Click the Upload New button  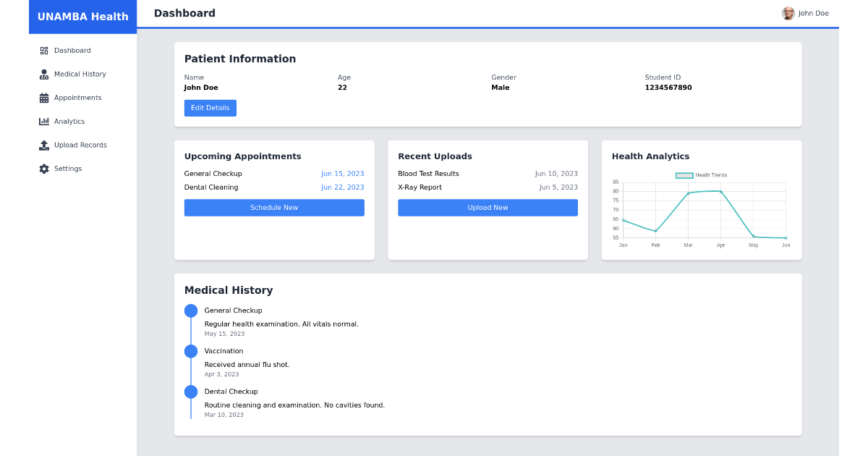[488, 208]
